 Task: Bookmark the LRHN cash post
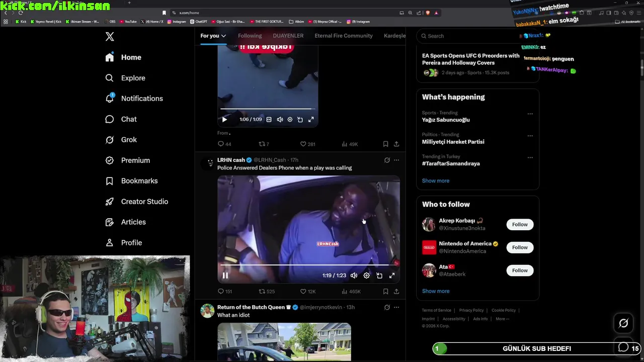point(385,292)
